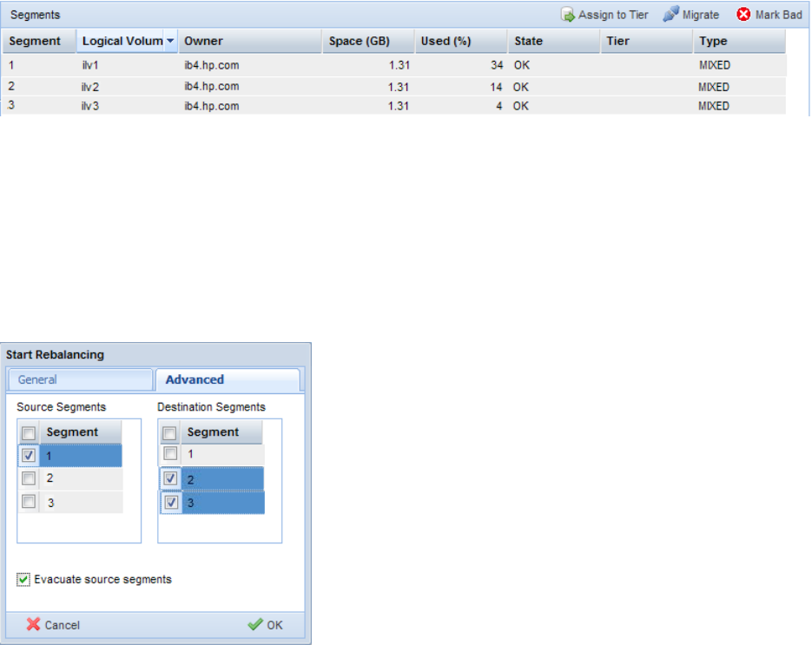Check source segment 3 checkbox
Screen dimensions: 812x645
(29, 502)
